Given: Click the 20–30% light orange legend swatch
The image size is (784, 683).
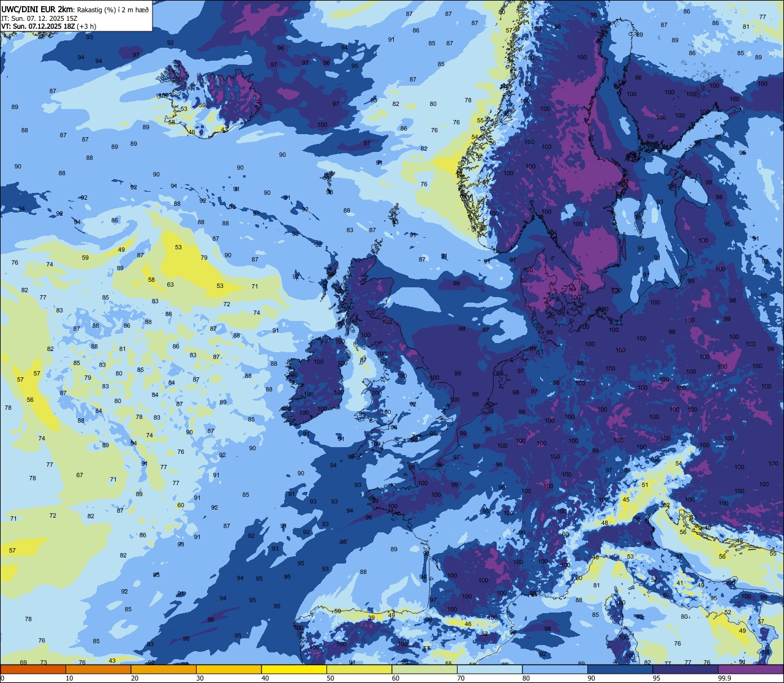Looking at the screenshot, I should [x=164, y=669].
